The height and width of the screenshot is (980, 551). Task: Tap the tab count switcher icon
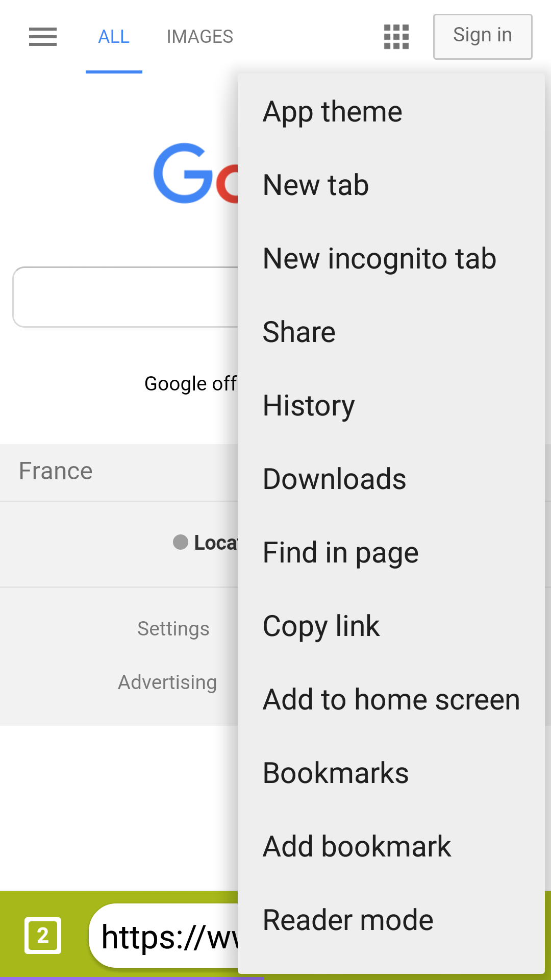(43, 936)
